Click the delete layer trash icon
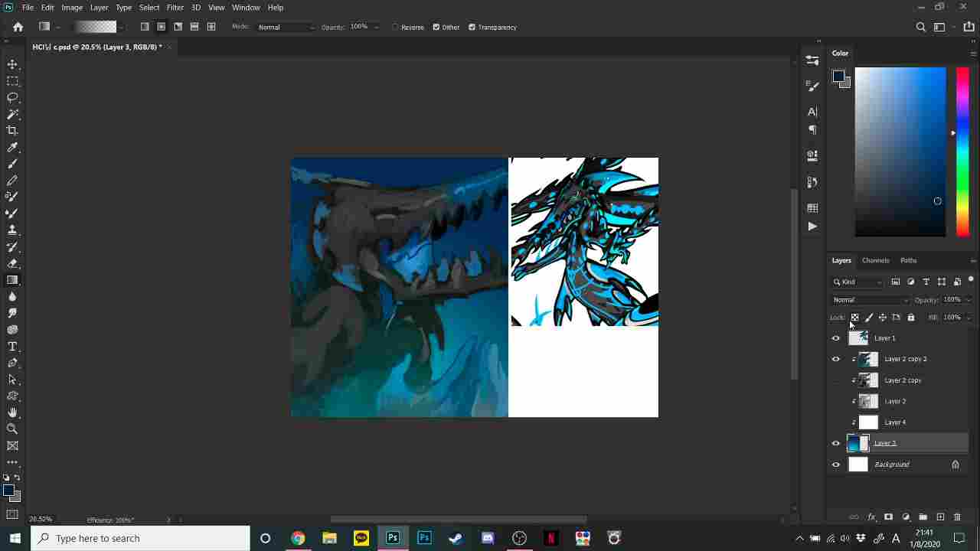Viewport: 980px width, 551px height. tap(957, 517)
